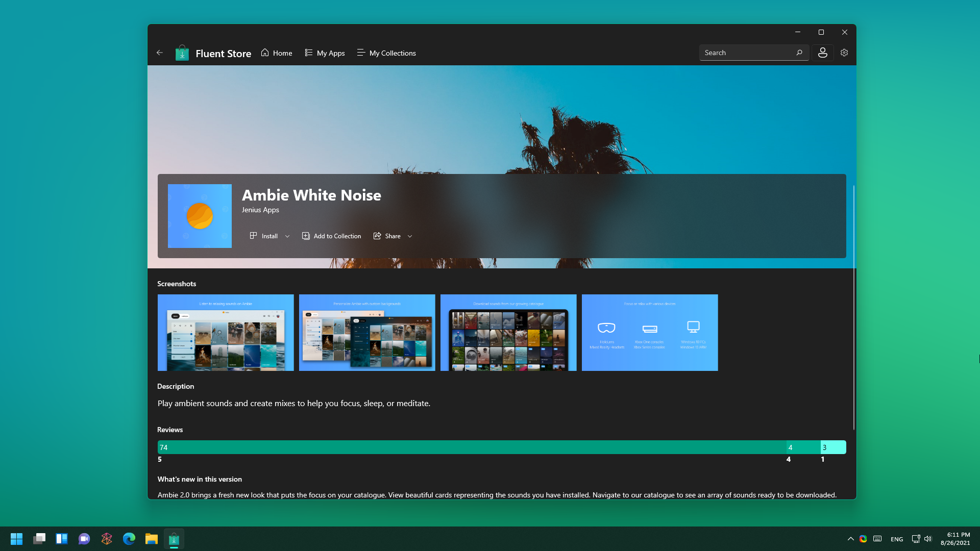Open the My Collections tab
Image resolution: width=980 pixels, height=551 pixels.
click(386, 53)
